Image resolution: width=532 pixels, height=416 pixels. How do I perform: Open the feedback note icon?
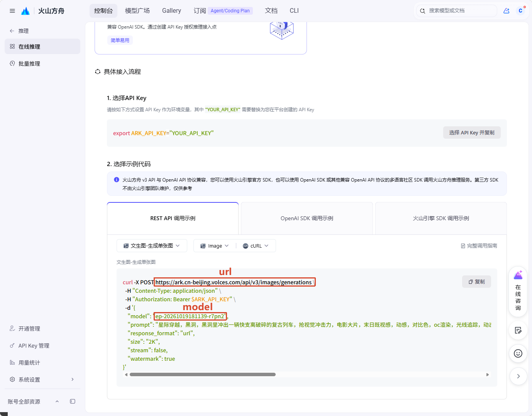point(518,330)
